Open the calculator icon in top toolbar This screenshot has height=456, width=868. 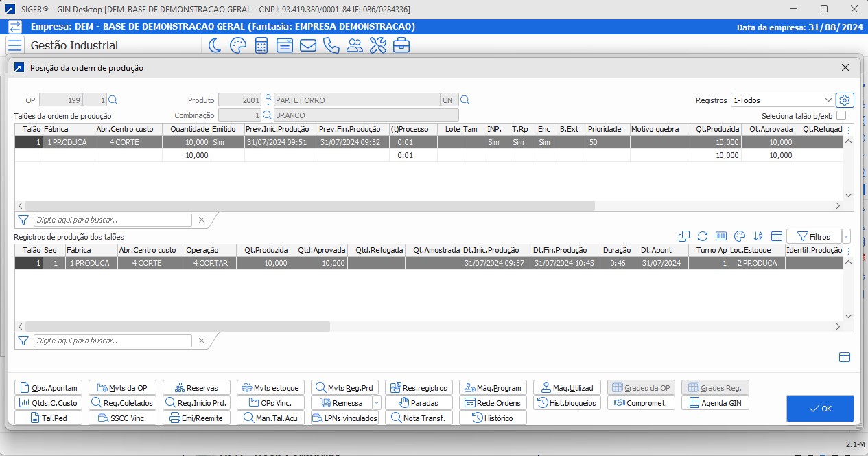261,46
